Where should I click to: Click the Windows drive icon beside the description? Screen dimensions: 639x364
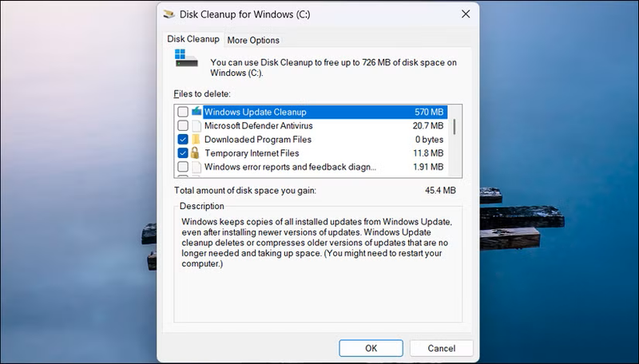186,58
